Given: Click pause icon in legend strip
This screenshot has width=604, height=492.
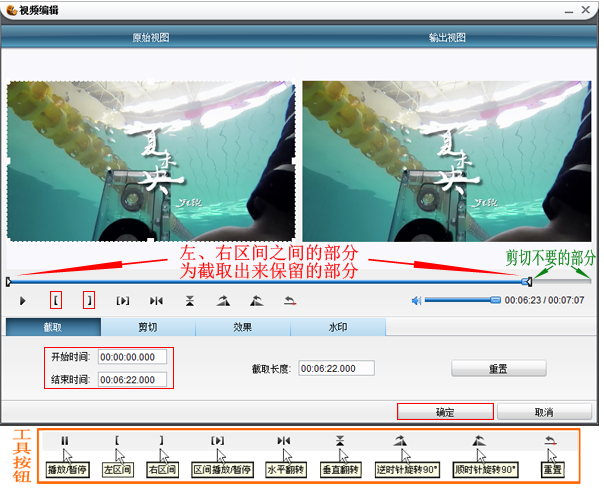Looking at the screenshot, I should click(x=64, y=440).
